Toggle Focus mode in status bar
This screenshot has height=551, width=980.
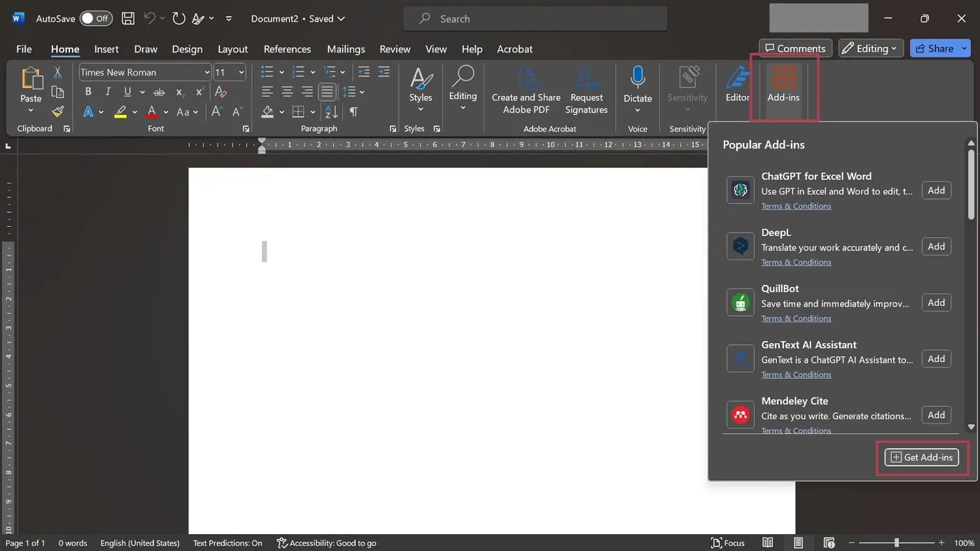click(x=727, y=543)
